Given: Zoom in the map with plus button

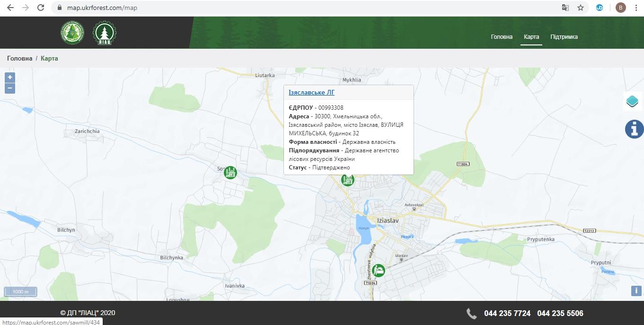Looking at the screenshot, I should point(10,77).
